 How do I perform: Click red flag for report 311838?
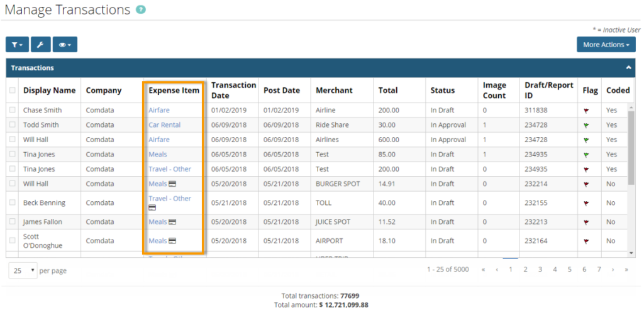pyautogui.click(x=586, y=111)
